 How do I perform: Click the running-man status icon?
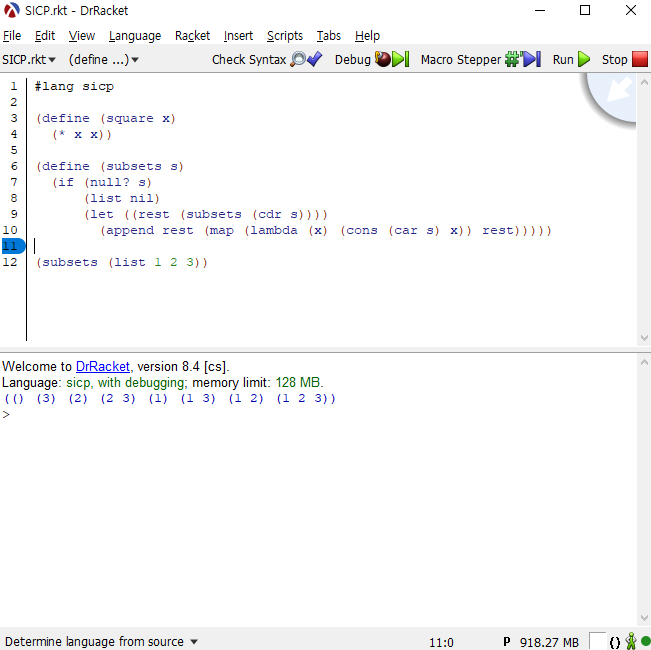630,641
